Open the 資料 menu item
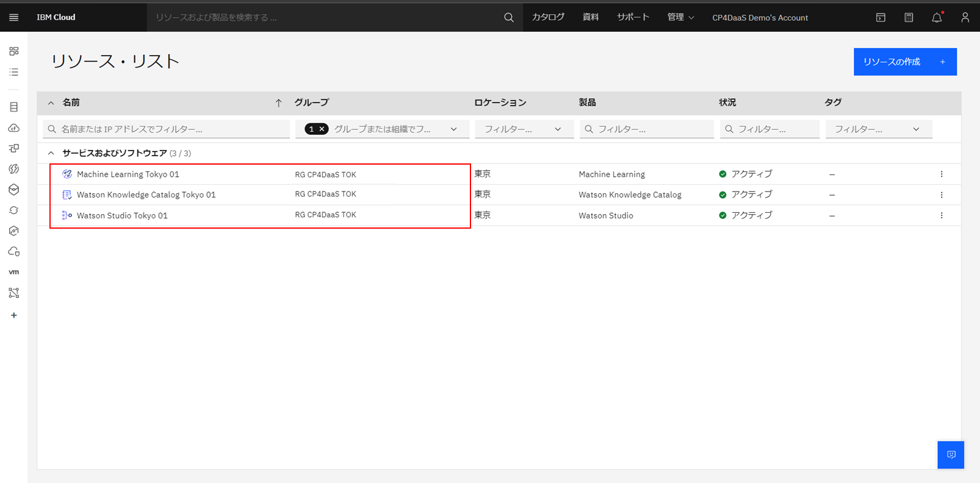The width and height of the screenshot is (980, 483). (x=590, y=18)
